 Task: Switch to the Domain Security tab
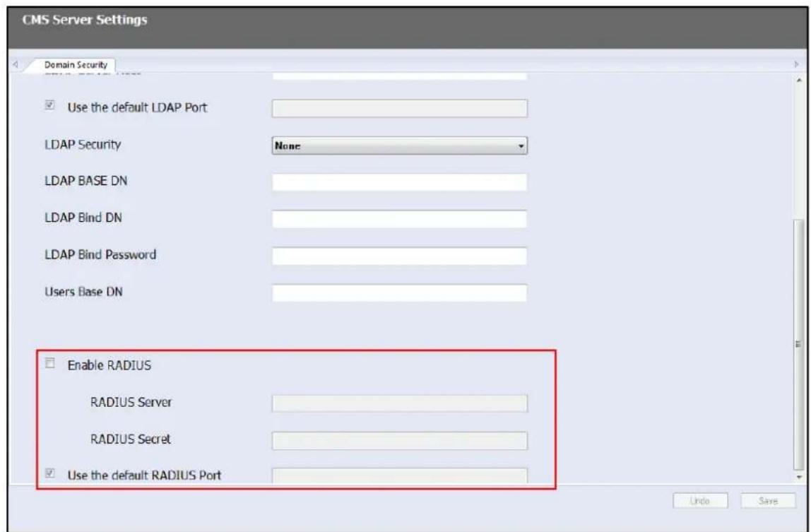(x=76, y=65)
